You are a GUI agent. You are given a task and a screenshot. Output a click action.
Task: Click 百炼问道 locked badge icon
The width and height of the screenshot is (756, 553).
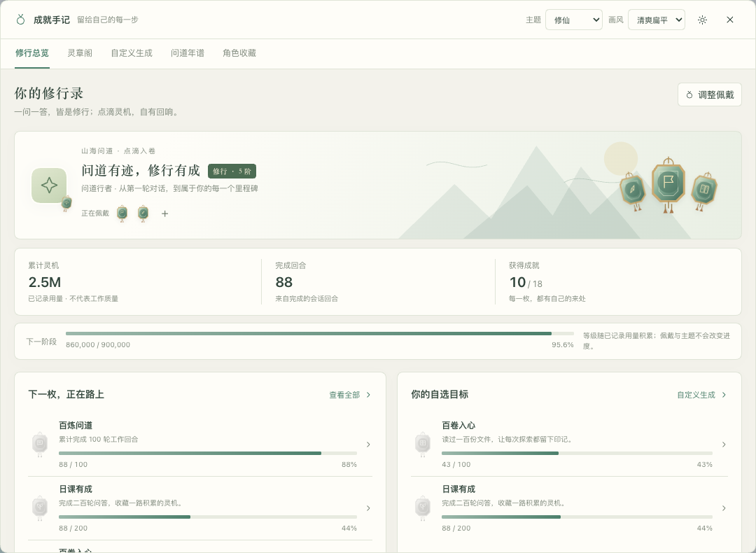pyautogui.click(x=39, y=444)
